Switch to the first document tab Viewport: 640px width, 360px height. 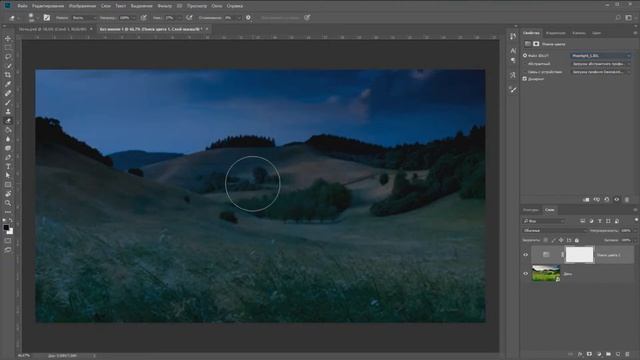[53, 29]
